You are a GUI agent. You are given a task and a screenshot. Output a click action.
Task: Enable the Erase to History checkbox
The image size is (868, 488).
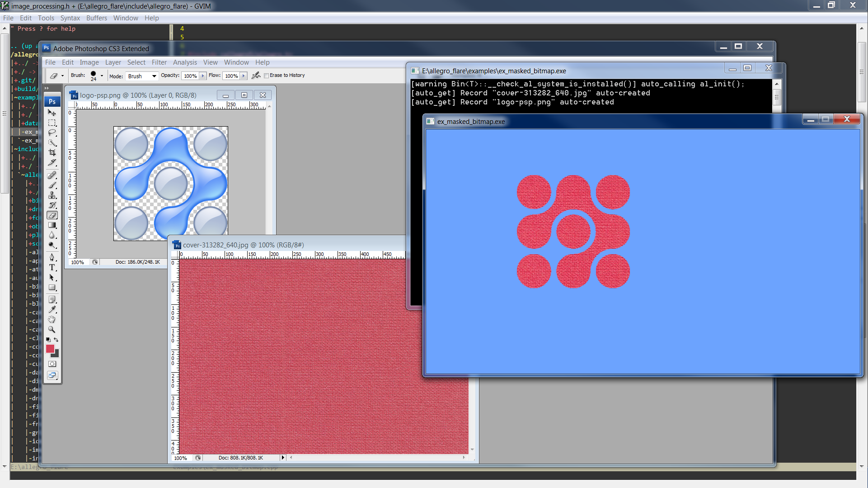[267, 76]
